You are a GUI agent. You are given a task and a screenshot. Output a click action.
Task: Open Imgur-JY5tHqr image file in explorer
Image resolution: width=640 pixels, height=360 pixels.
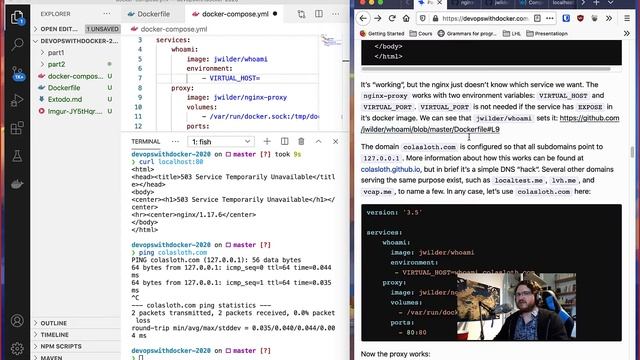point(76,111)
